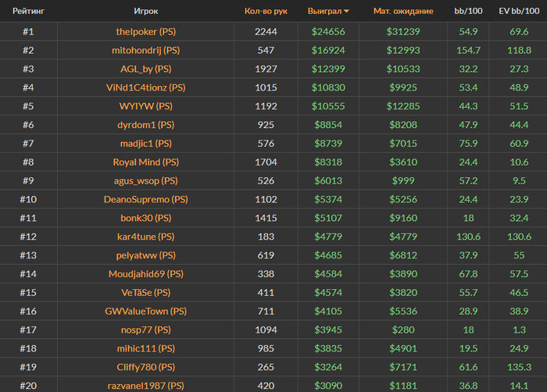Sort by Мат. ожидание column header

403,12
